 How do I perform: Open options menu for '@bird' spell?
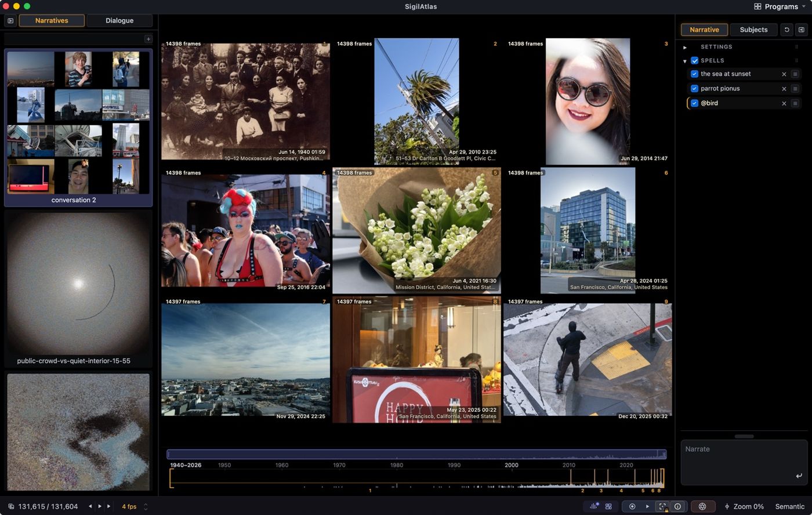tap(795, 103)
